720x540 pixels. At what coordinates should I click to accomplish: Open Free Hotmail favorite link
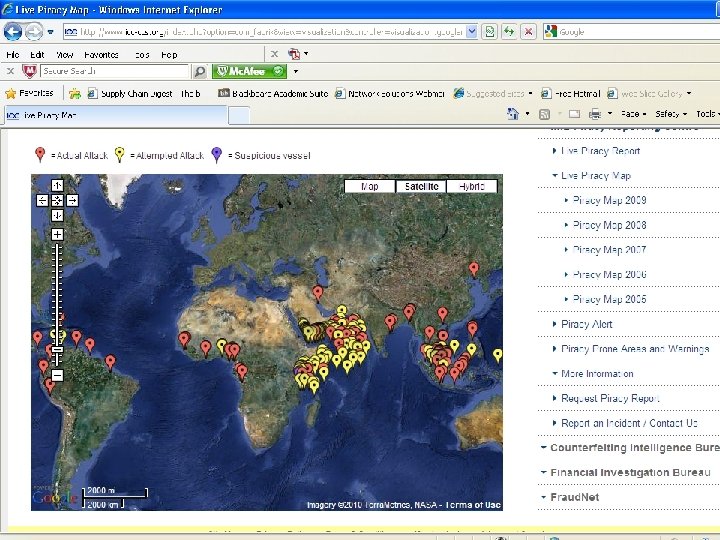click(570, 94)
